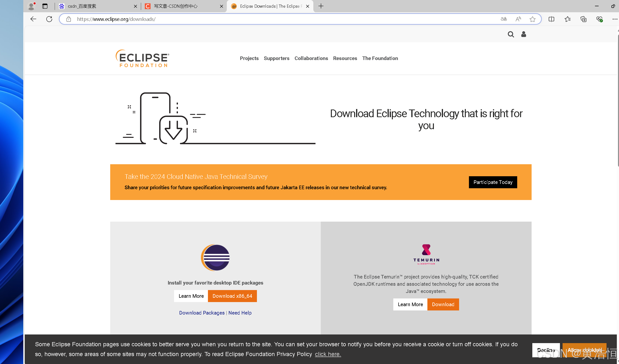Select the Eclipse Downloads tab
Screen dimensions: 619x364
(x=270, y=6)
